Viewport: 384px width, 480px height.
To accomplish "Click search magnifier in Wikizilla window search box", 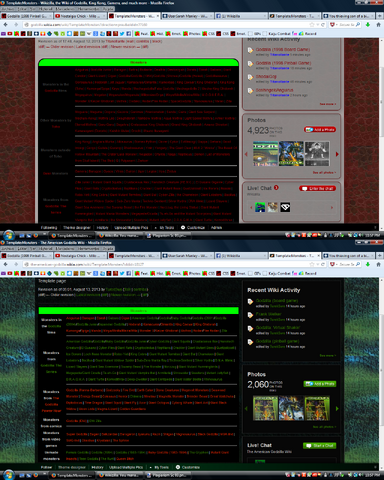I will click(358, 25).
